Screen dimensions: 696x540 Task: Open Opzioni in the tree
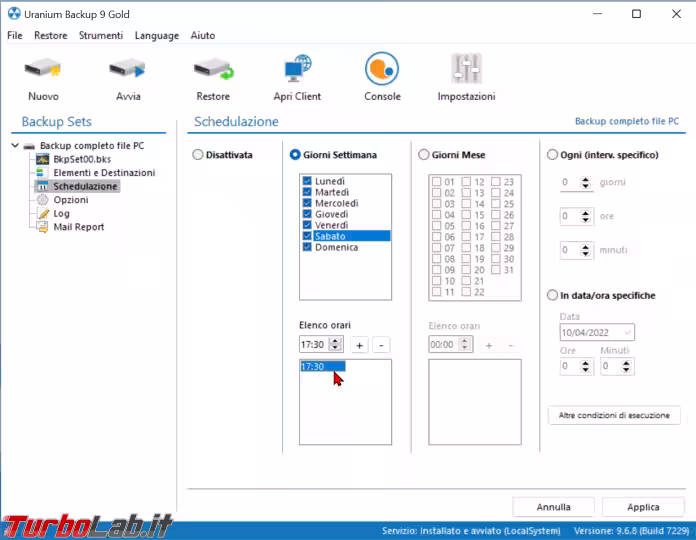pos(71,200)
